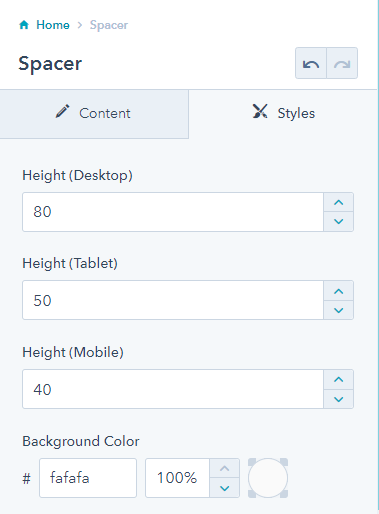Viewport: 379px width, 514px height.
Task: Open the Home breadcrumb link
Action: pos(53,25)
